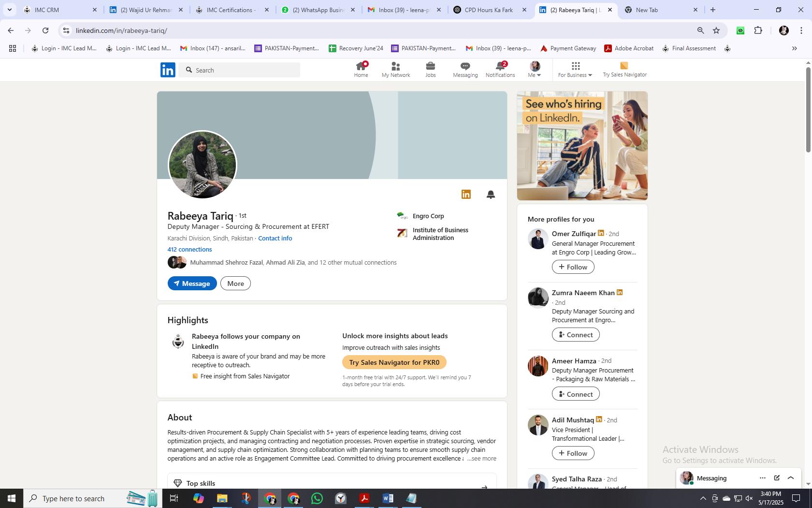
Task: Click the LinkedIn search field
Action: coord(239,70)
